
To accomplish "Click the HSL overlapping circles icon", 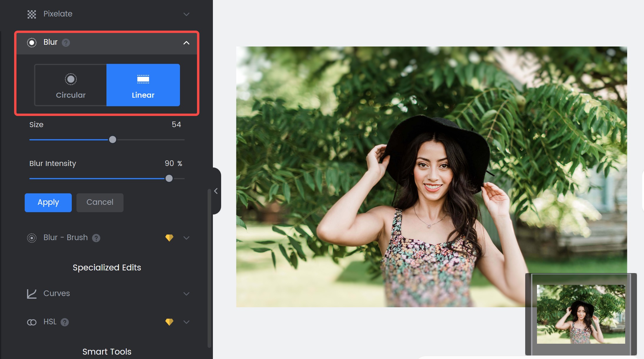I will [32, 322].
